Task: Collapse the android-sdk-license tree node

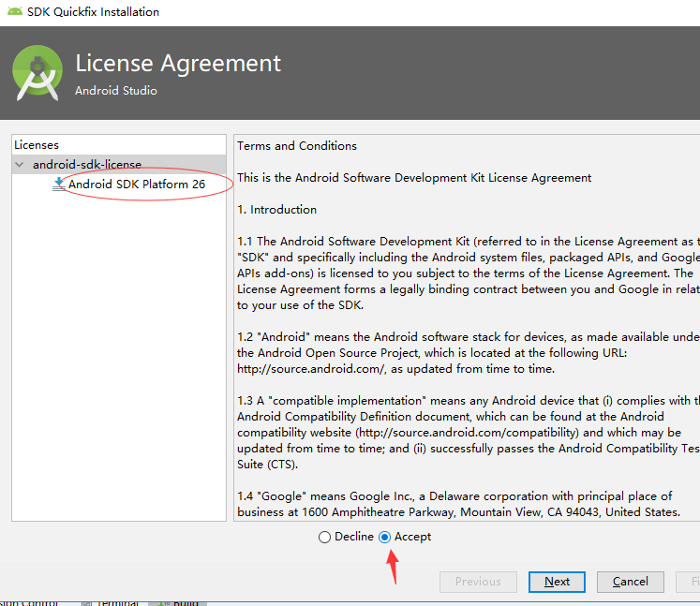Action: click(x=19, y=164)
